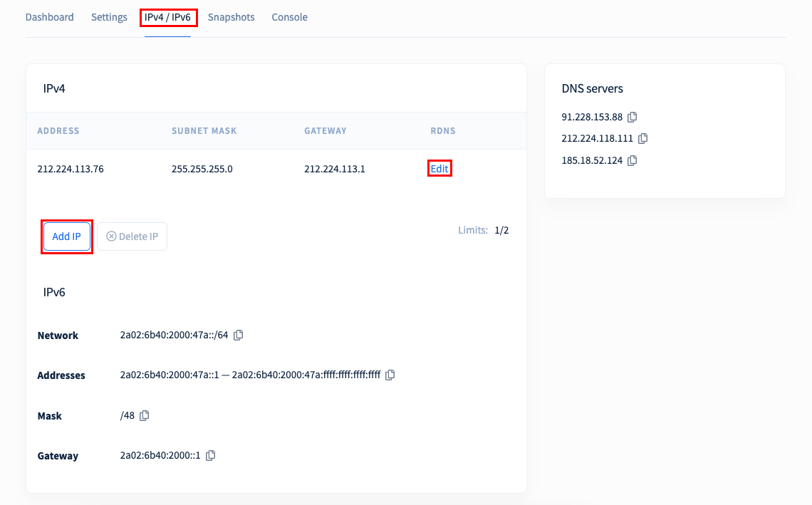
Task: Click the IPv6 addresses range text
Action: (x=250, y=375)
